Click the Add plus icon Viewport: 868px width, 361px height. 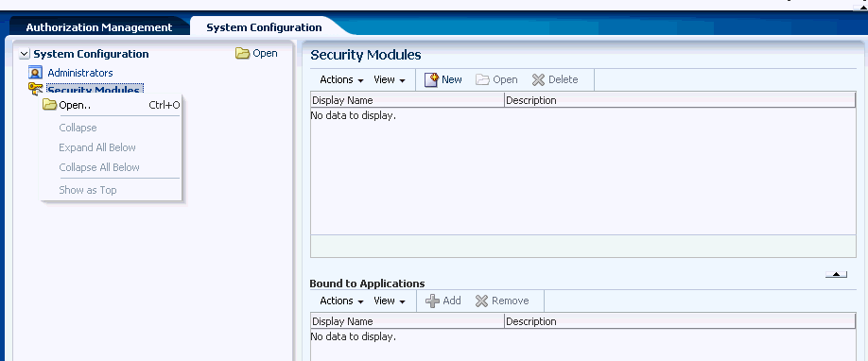432,301
